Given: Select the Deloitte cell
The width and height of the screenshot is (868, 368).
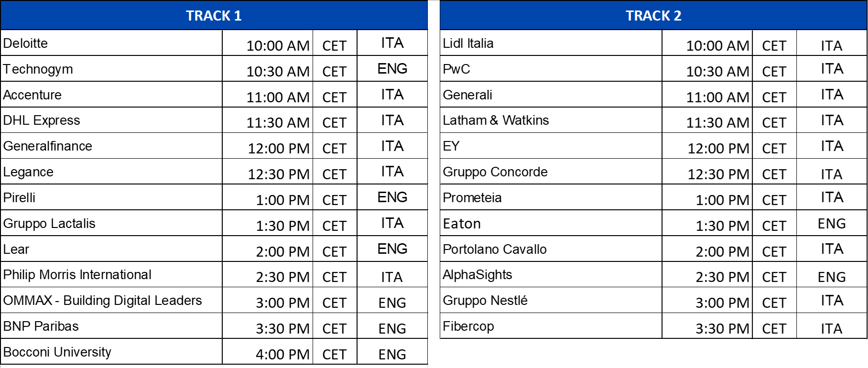Looking at the screenshot, I should (x=26, y=43).
